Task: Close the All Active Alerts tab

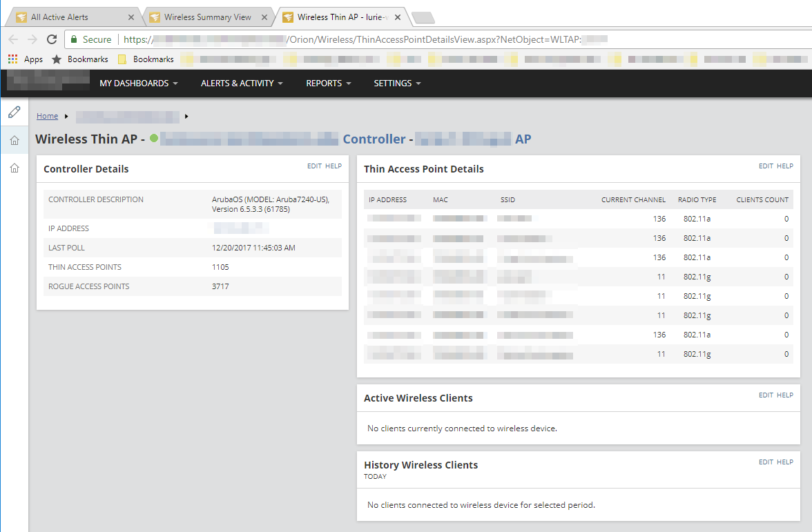Action: tap(131, 17)
